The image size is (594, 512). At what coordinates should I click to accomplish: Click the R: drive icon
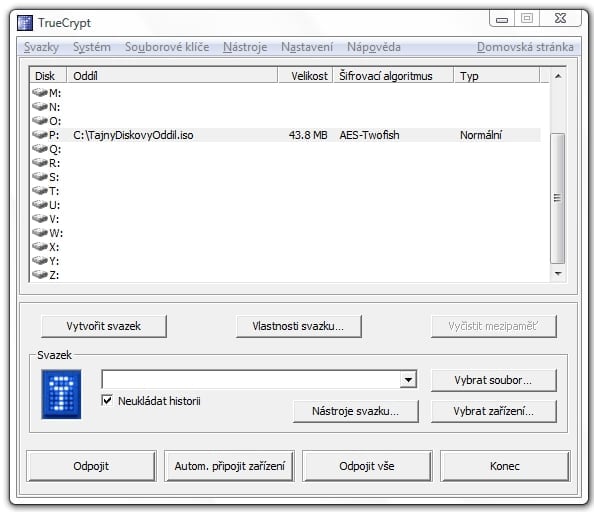(39, 162)
